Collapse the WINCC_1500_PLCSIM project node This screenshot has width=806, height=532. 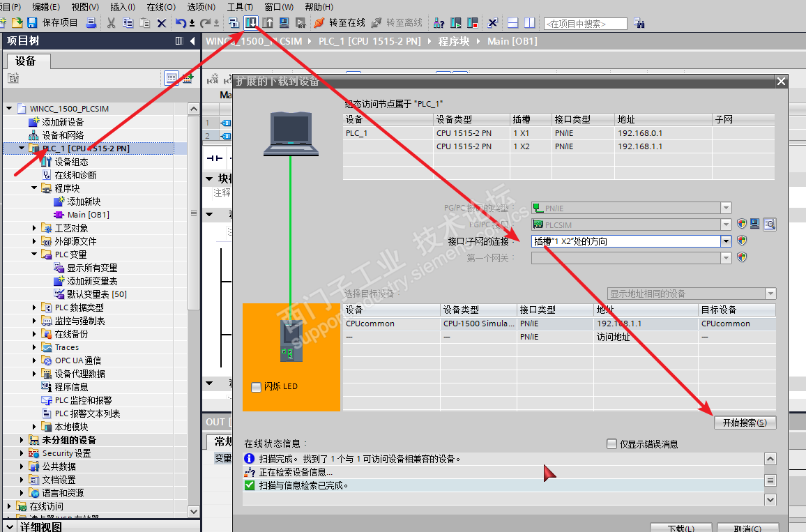pyautogui.click(x=9, y=109)
